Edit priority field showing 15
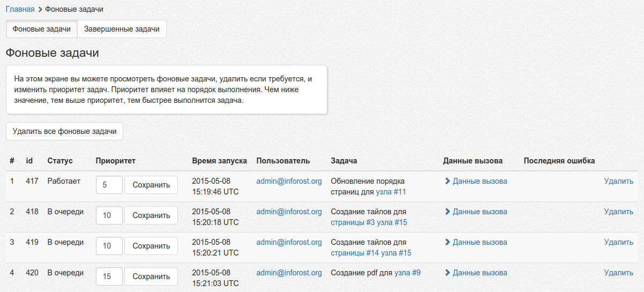The width and height of the screenshot is (644, 292). [x=109, y=276]
